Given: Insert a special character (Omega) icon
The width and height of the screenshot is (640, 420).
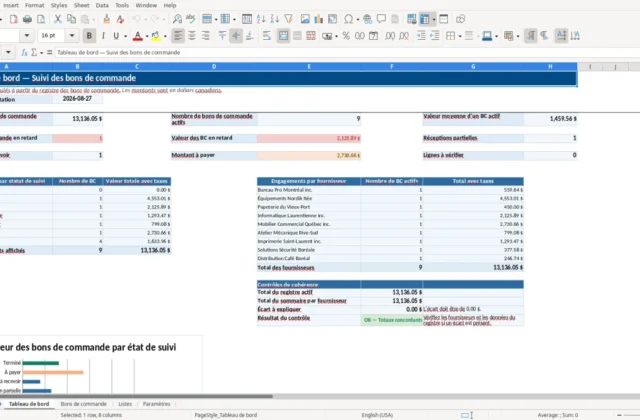Looking at the screenshot, I should point(349,19).
